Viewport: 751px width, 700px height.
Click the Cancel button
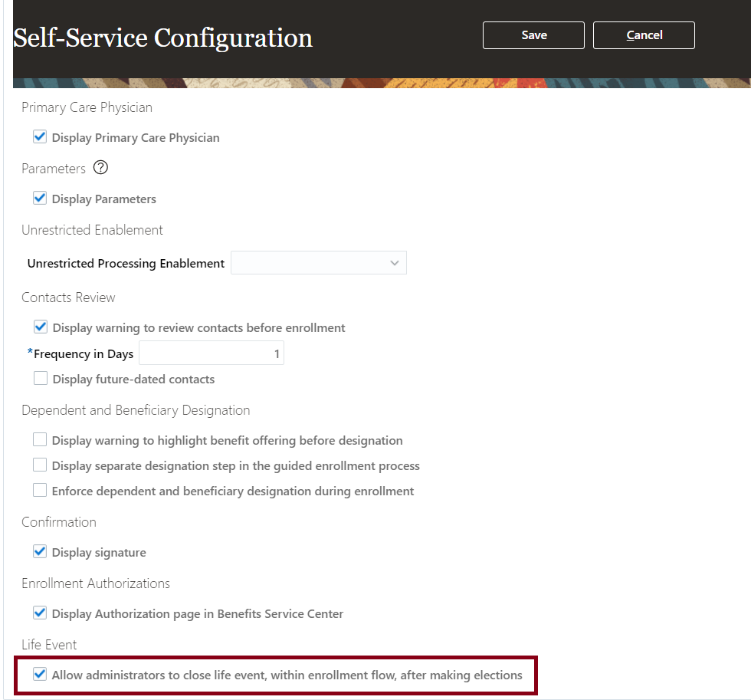644,35
